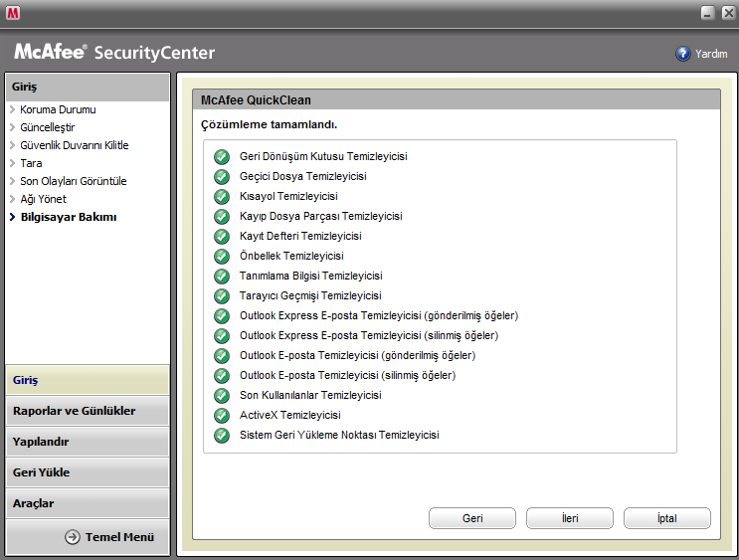Image resolution: width=739 pixels, height=560 pixels.
Task: Click the checkmark icon beside Kayıt Defteri Temizleyicisi
Action: (x=222, y=236)
